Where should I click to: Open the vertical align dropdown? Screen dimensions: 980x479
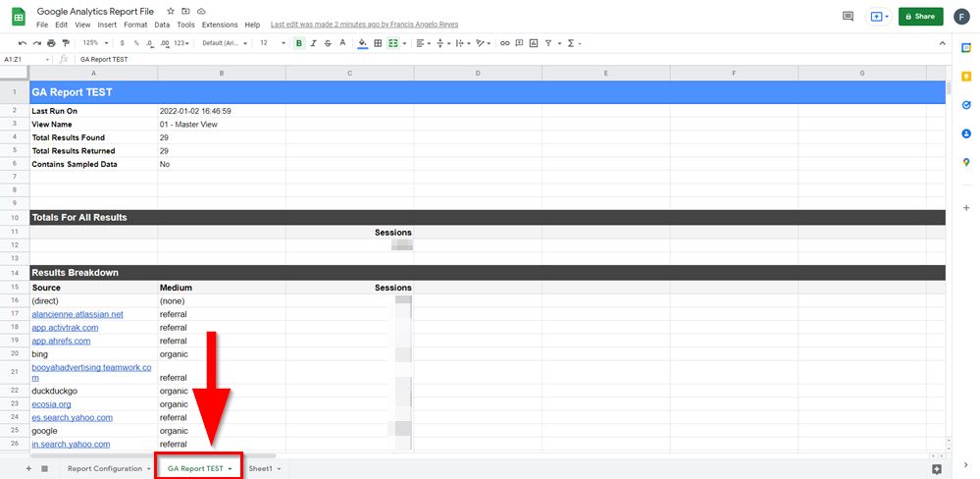coord(442,43)
